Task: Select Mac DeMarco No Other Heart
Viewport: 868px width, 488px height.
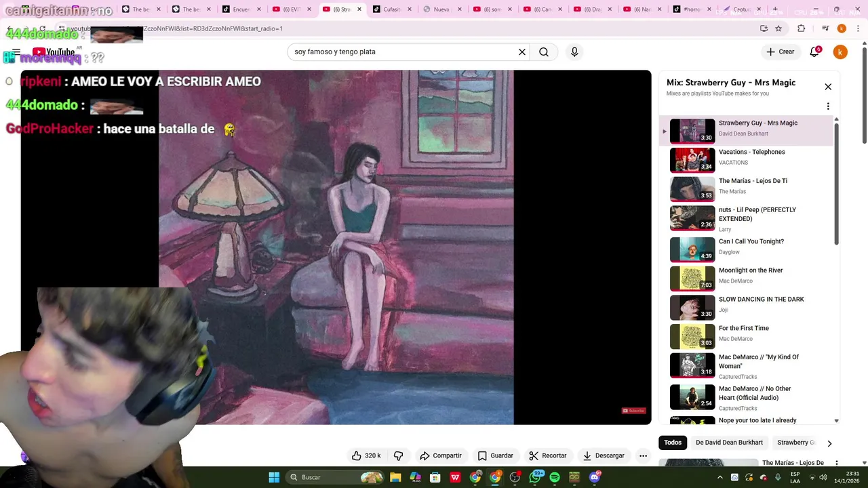Action: pyautogui.click(x=746, y=398)
